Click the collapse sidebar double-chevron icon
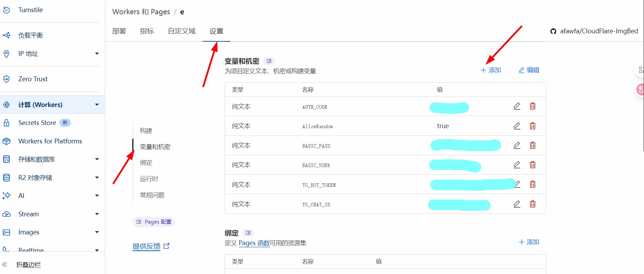Screen dimensions: 644x274 (x=5, y=265)
